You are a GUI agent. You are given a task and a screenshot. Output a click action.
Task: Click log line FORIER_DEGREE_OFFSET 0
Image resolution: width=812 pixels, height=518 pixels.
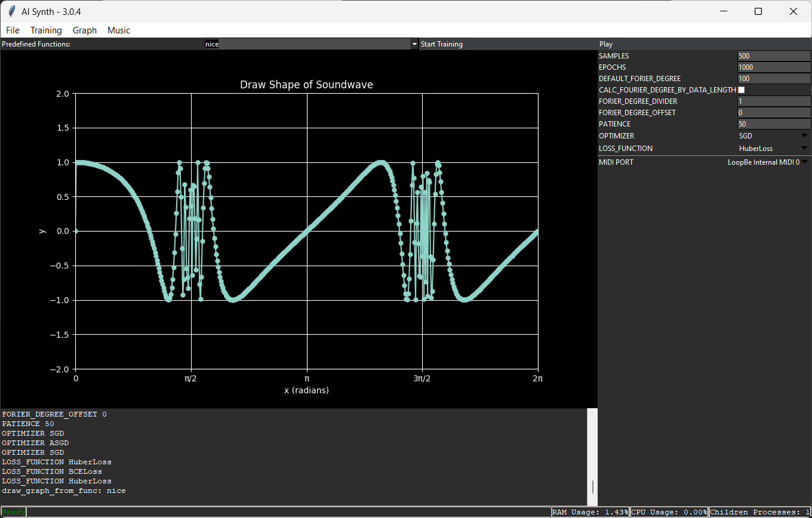click(x=54, y=414)
